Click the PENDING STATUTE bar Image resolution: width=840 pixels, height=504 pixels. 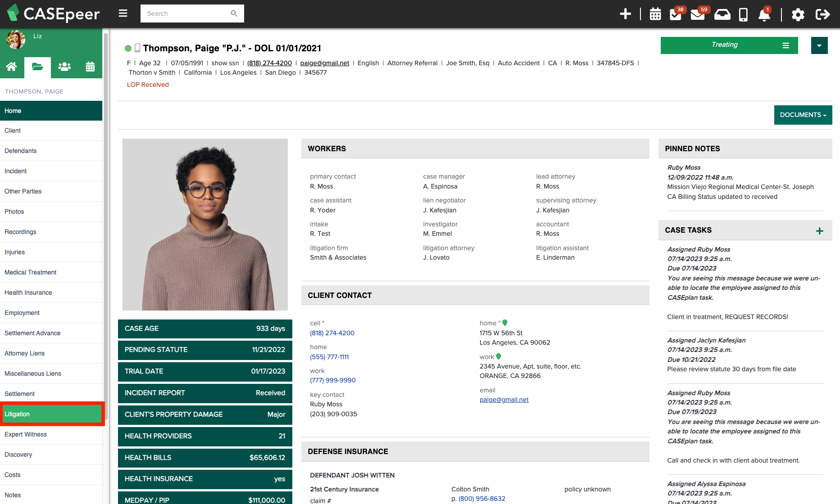coord(205,350)
